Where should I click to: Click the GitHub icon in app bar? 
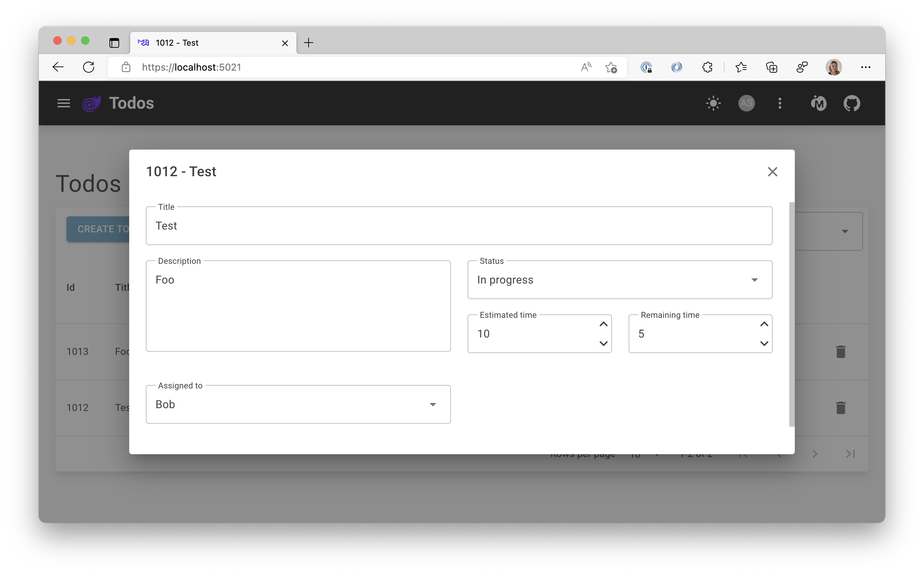click(852, 103)
